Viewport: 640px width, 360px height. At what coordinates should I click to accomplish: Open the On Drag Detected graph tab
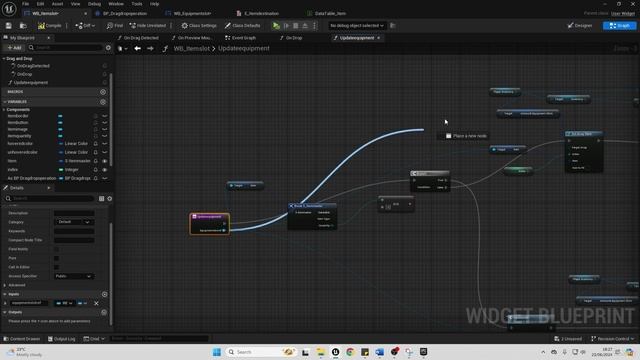coord(140,38)
